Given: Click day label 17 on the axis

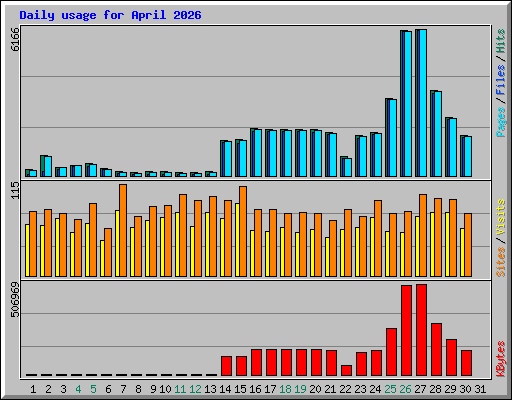Looking at the screenshot, I should (270, 389).
